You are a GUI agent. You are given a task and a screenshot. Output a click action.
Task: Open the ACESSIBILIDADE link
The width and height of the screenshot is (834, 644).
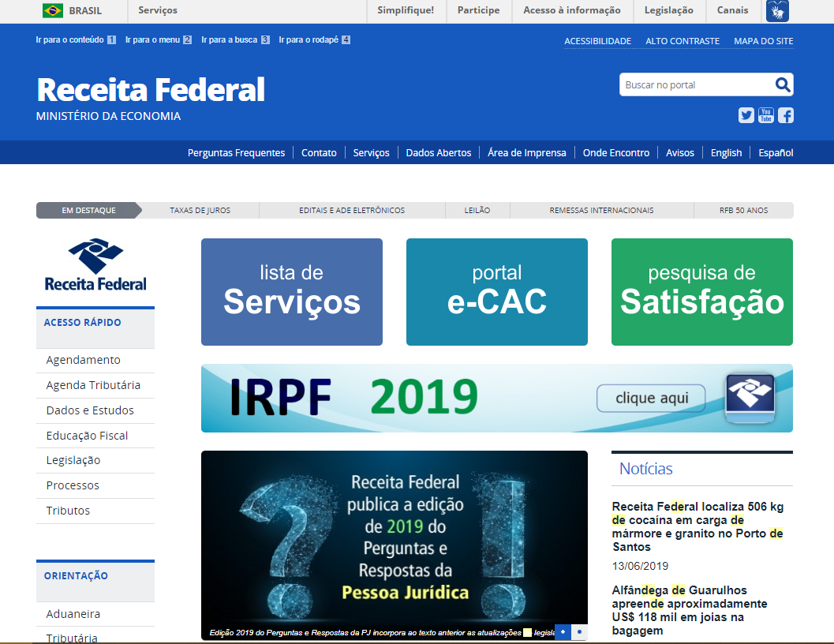pos(598,41)
